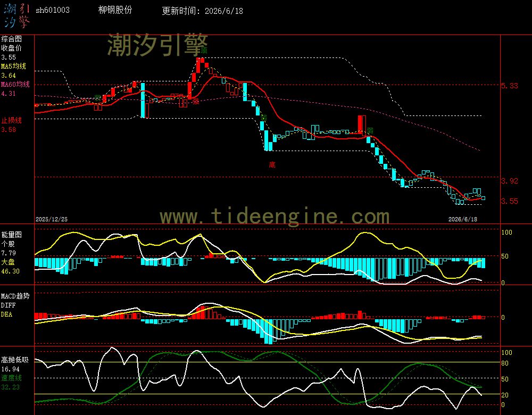Viewport: 532px width, 415px height.
Task: Click the MA5均线 legend label
Action: (14, 66)
